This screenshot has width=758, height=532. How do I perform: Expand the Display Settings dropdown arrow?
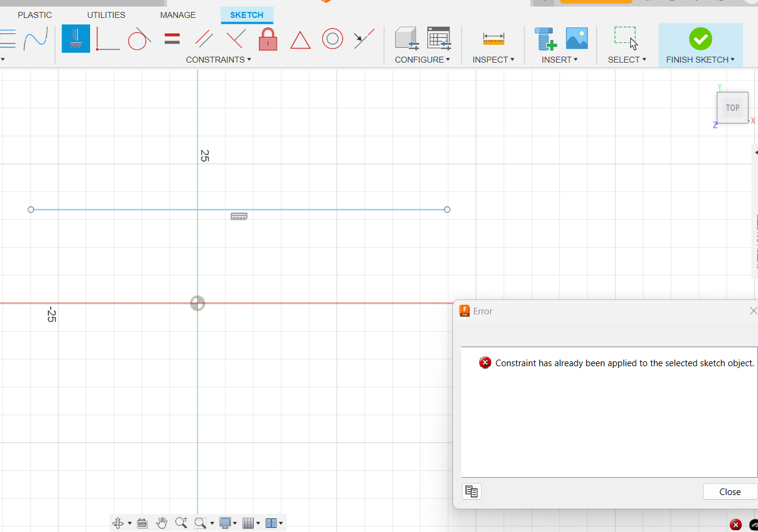click(x=235, y=524)
